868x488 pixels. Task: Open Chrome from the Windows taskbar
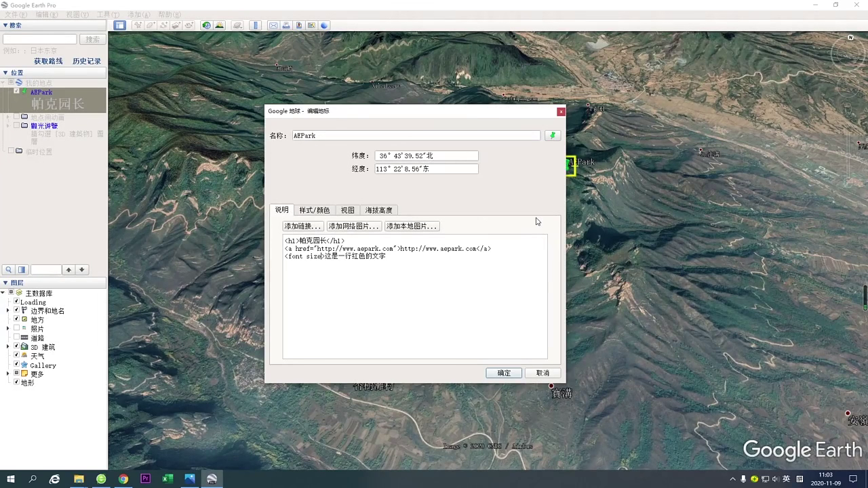click(x=123, y=479)
